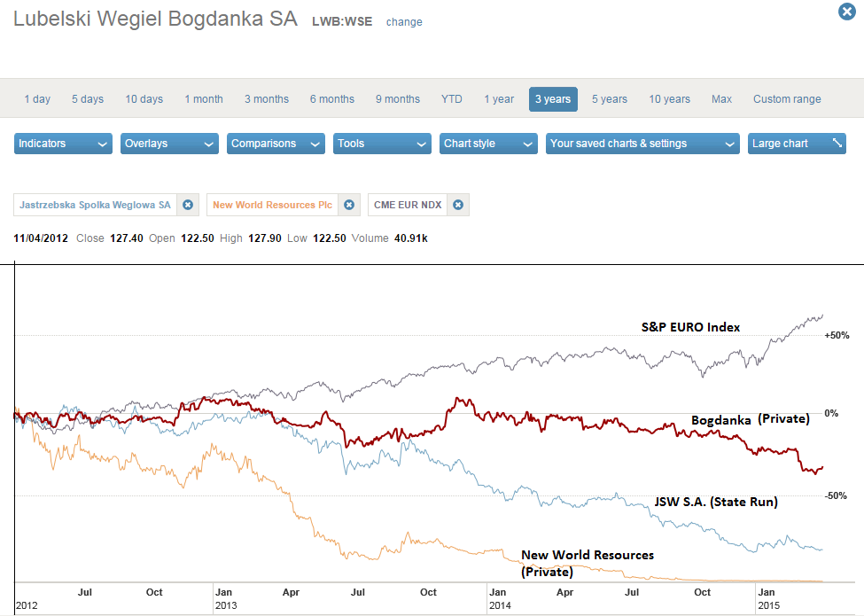Open Your saved charts & settings dropdown
This screenshot has width=864, height=616.
[642, 144]
